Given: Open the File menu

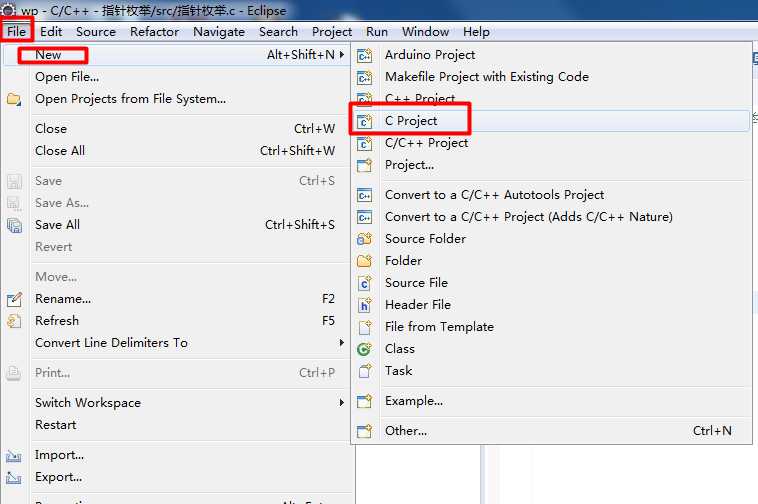Looking at the screenshot, I should tap(16, 32).
